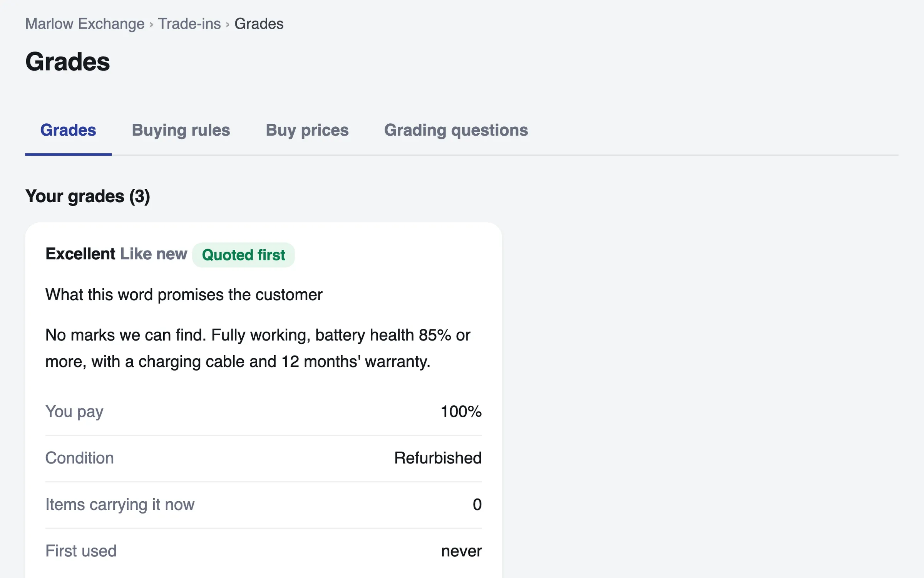This screenshot has width=924, height=578.
Task: Click the 'Your grades (3)' heading
Action: (x=88, y=197)
